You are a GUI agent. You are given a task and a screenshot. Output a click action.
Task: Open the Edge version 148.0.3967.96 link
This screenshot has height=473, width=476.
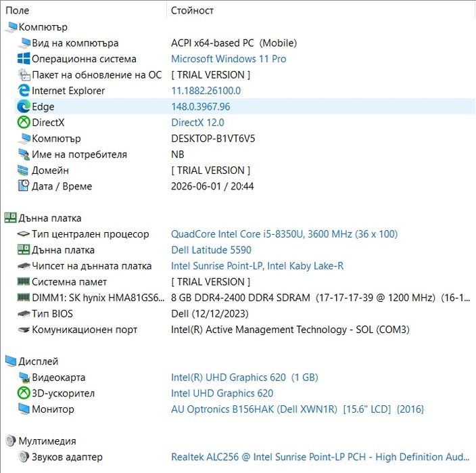[x=201, y=107]
